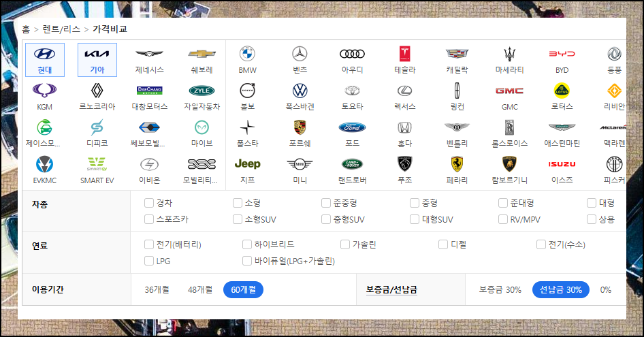
Task: Tick the 중형 checkbox
Action: coord(415,203)
